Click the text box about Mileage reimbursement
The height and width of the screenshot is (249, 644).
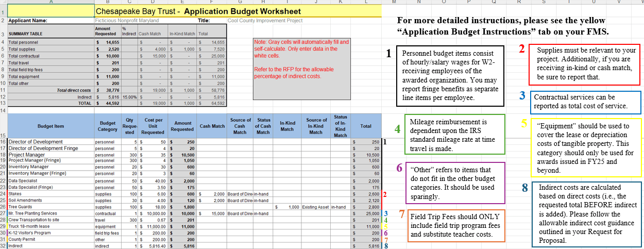click(x=455, y=135)
